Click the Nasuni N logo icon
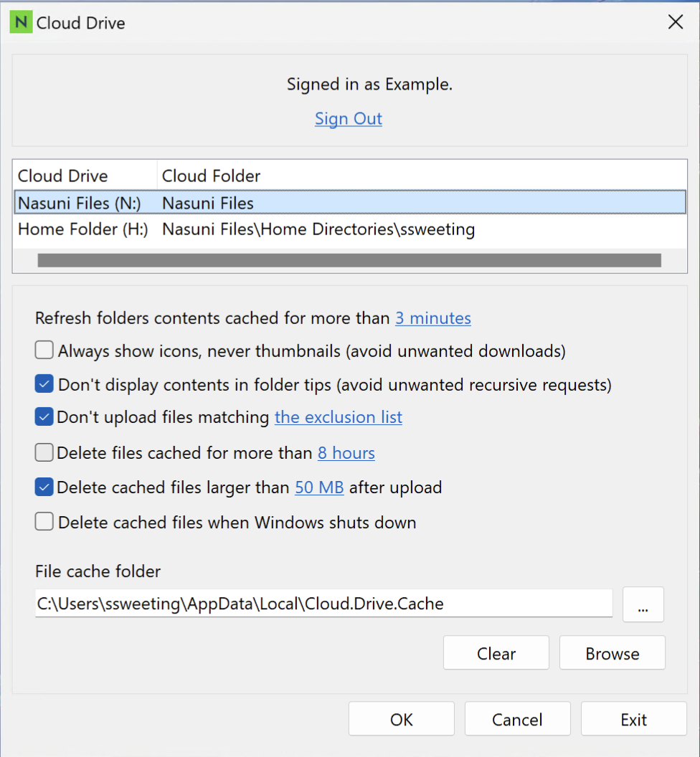 tap(22, 23)
